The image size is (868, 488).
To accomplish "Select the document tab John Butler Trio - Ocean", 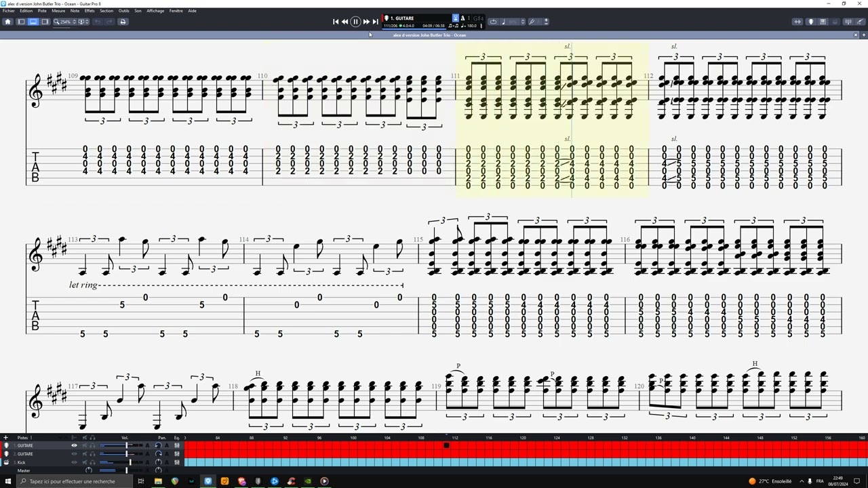I will [x=429, y=35].
